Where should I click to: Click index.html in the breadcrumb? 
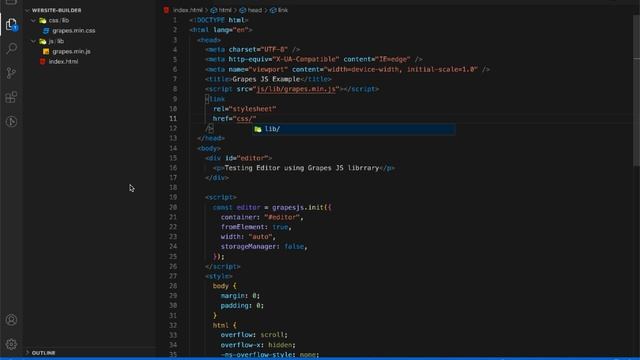[x=188, y=10]
